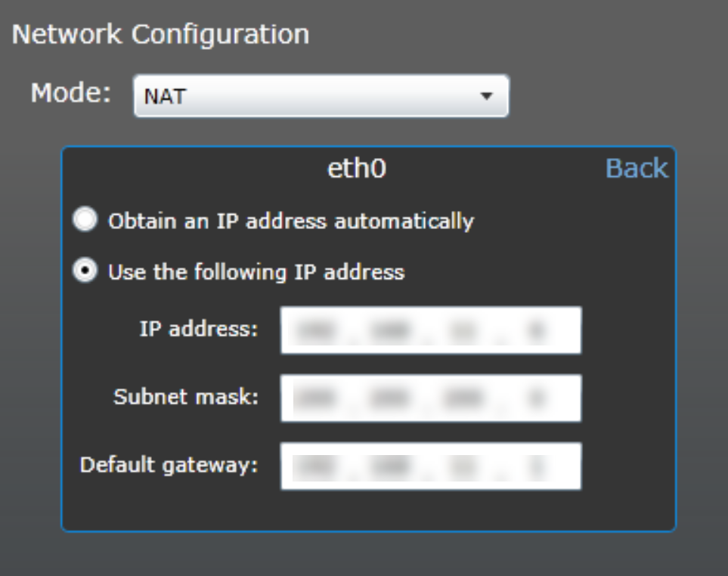The width and height of the screenshot is (728, 576).
Task: Click the "Mode:" label
Action: 71,93
